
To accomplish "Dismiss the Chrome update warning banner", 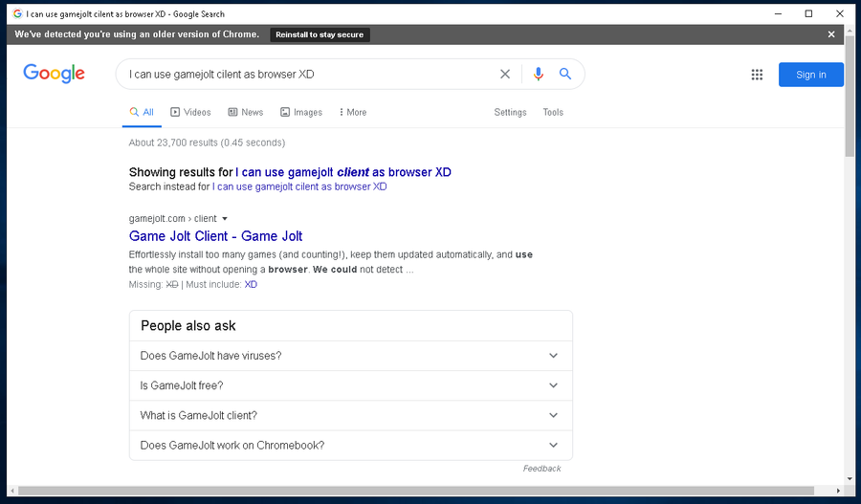I will (x=831, y=34).
